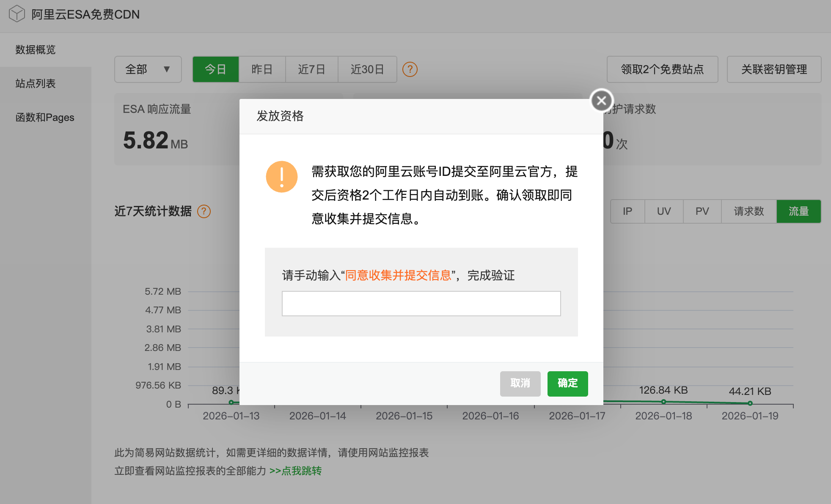Click the 5.72 MB axis label

click(x=163, y=291)
